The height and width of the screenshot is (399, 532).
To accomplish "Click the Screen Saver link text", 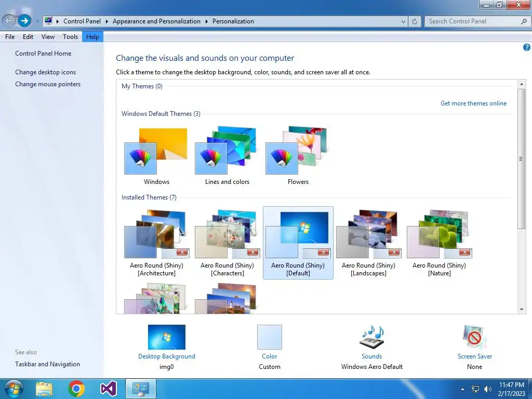I will [x=475, y=356].
